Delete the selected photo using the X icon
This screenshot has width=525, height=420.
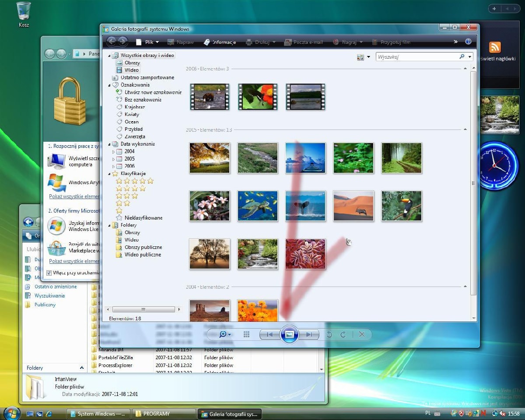[x=362, y=334]
